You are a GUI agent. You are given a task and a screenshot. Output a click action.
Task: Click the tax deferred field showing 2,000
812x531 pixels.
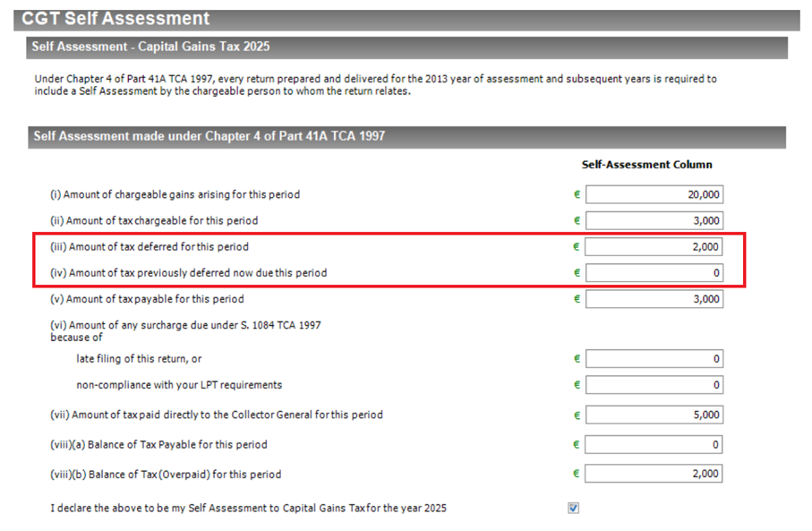(654, 246)
